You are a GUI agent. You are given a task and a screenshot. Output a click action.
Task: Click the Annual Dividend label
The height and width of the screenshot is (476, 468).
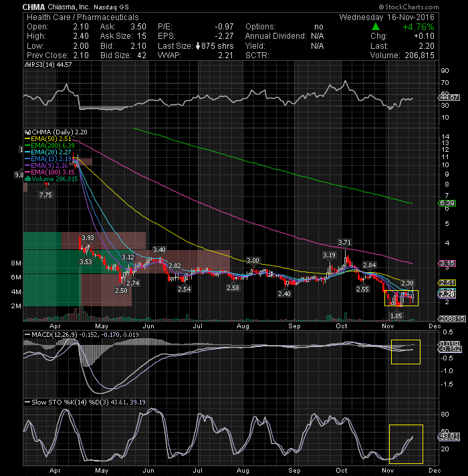[x=276, y=36]
